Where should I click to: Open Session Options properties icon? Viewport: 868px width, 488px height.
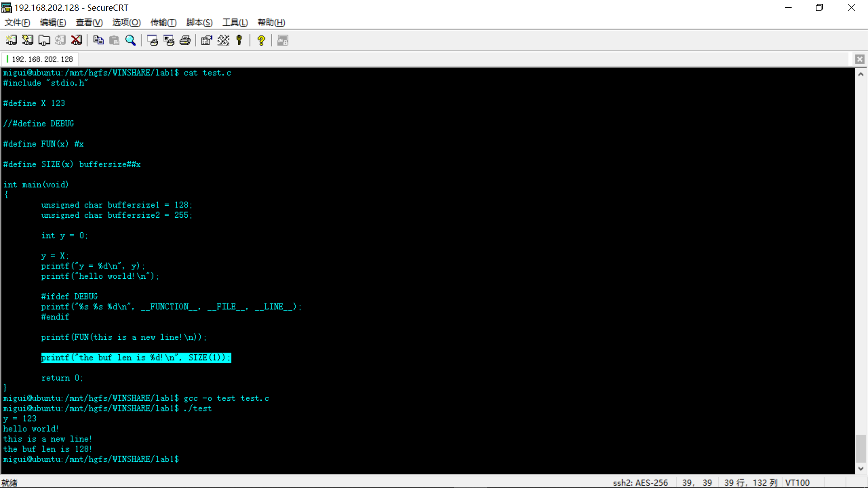(207, 40)
